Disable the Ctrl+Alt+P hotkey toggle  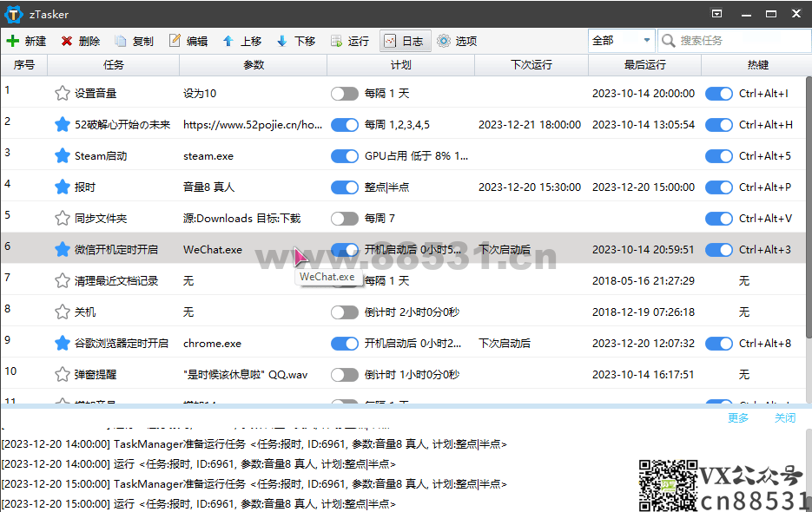pyautogui.click(x=719, y=187)
